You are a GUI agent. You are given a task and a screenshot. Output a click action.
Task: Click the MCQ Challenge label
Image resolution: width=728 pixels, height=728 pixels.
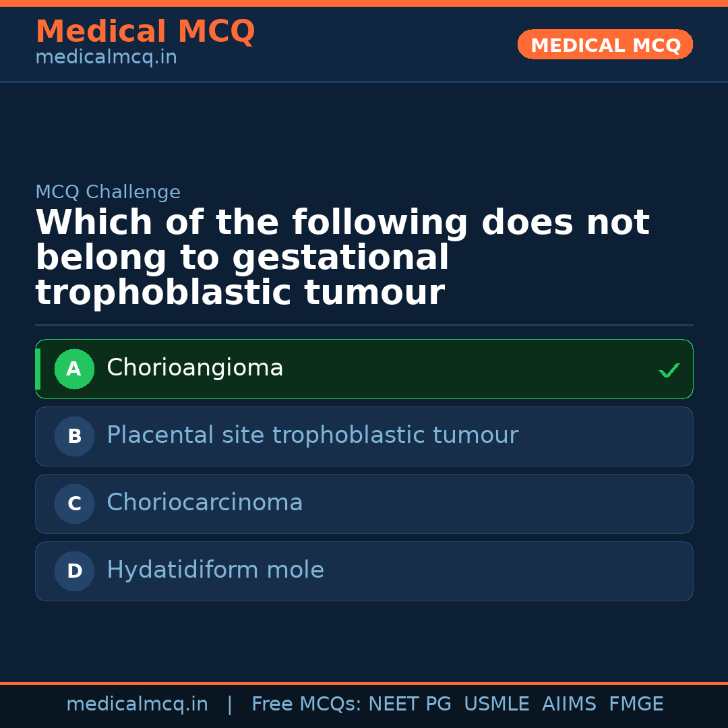(108, 192)
